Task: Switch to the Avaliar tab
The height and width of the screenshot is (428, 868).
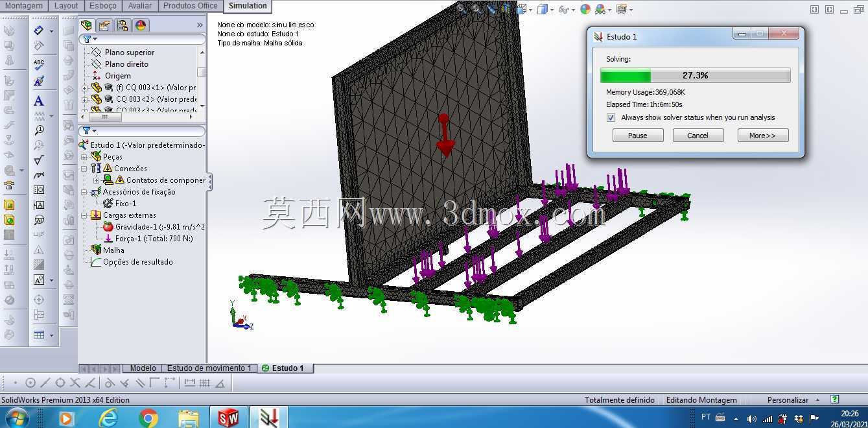Action: pyautogui.click(x=140, y=6)
